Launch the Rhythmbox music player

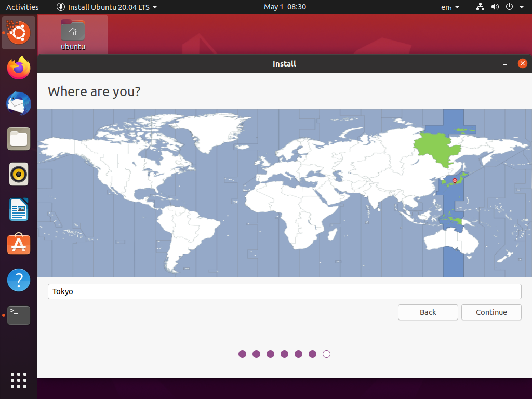[x=19, y=174]
